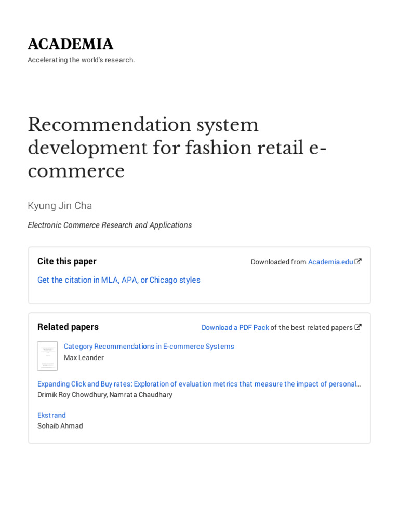Click Download a PDF Pack link
The width and height of the screenshot is (399, 532).
235,327
